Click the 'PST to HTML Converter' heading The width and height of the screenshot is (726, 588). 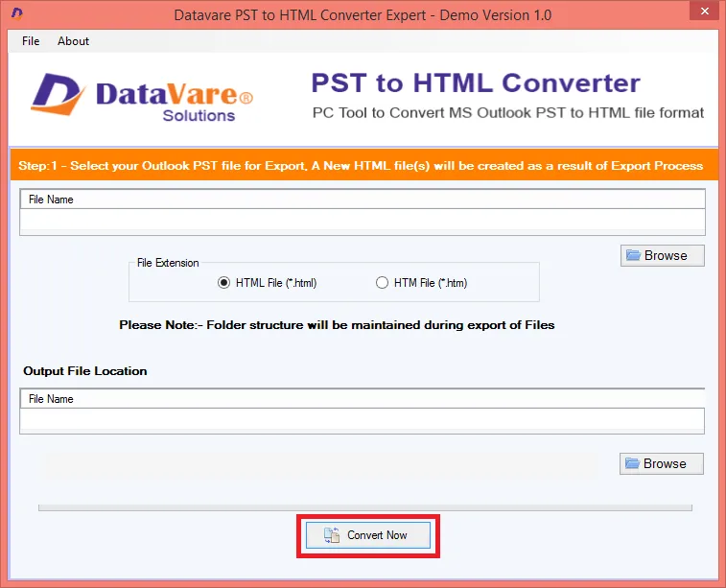[x=476, y=82]
